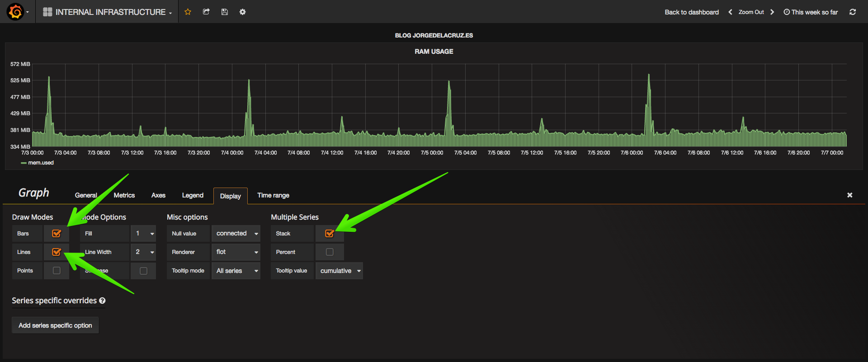Shift time range back with left chevron
The width and height of the screenshot is (868, 362).
click(730, 12)
